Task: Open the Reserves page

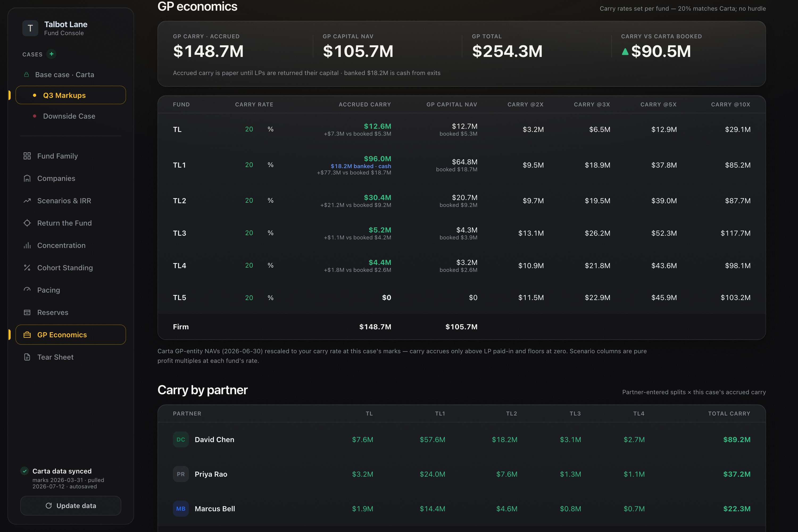Action: (70, 312)
